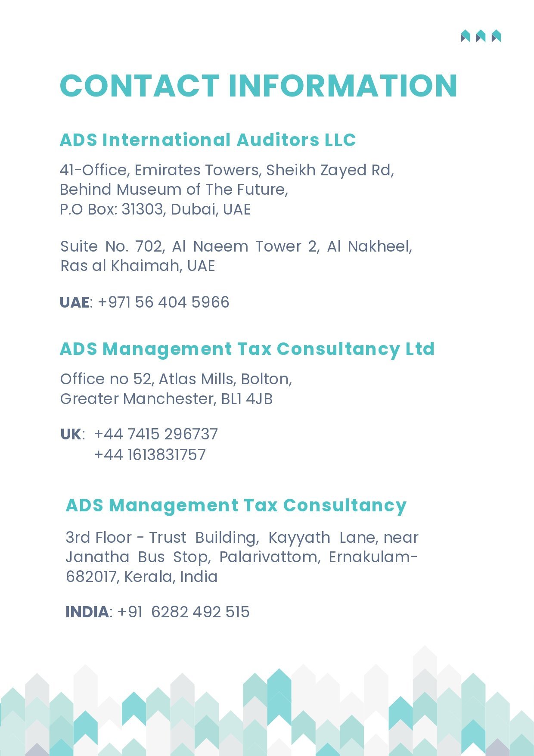This screenshot has width=534, height=756.
Task: Click the Emirates Towers address line
Action: coord(227,170)
